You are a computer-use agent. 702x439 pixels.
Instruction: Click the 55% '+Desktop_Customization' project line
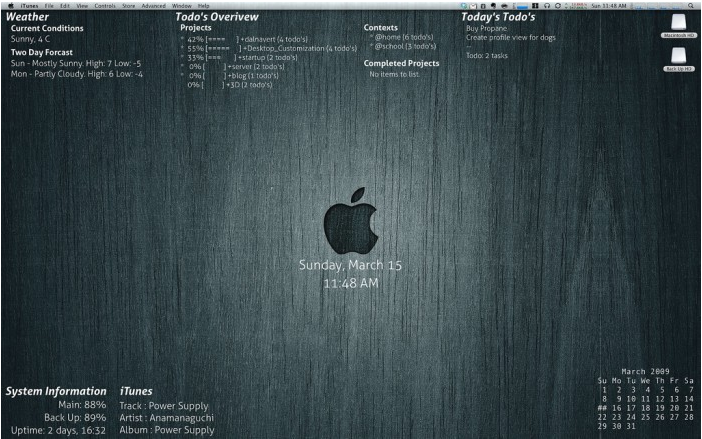point(269,48)
